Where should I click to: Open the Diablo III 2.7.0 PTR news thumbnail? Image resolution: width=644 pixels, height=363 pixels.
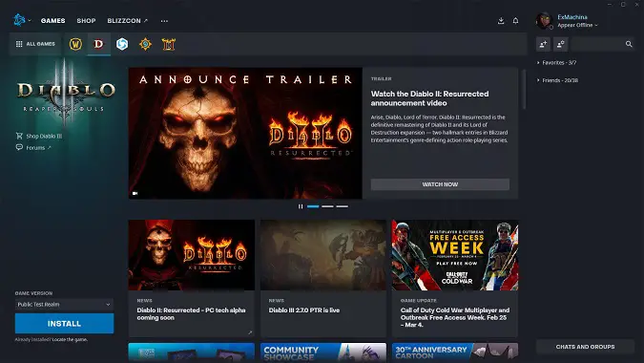[x=323, y=255]
